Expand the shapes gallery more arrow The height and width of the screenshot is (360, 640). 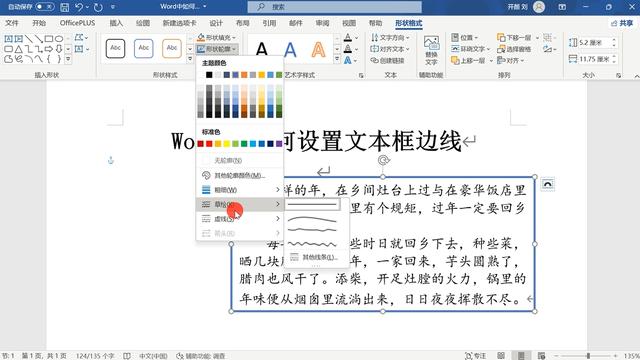68,59
